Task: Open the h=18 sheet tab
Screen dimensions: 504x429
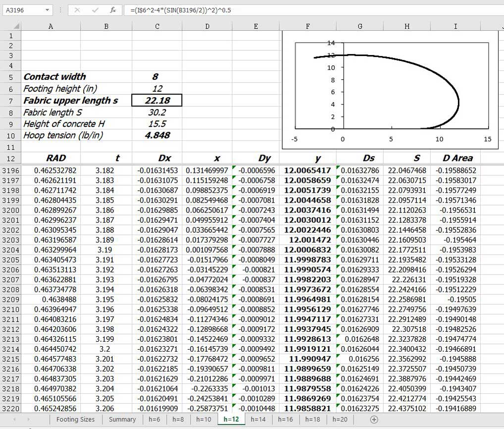Action: pos(313,420)
